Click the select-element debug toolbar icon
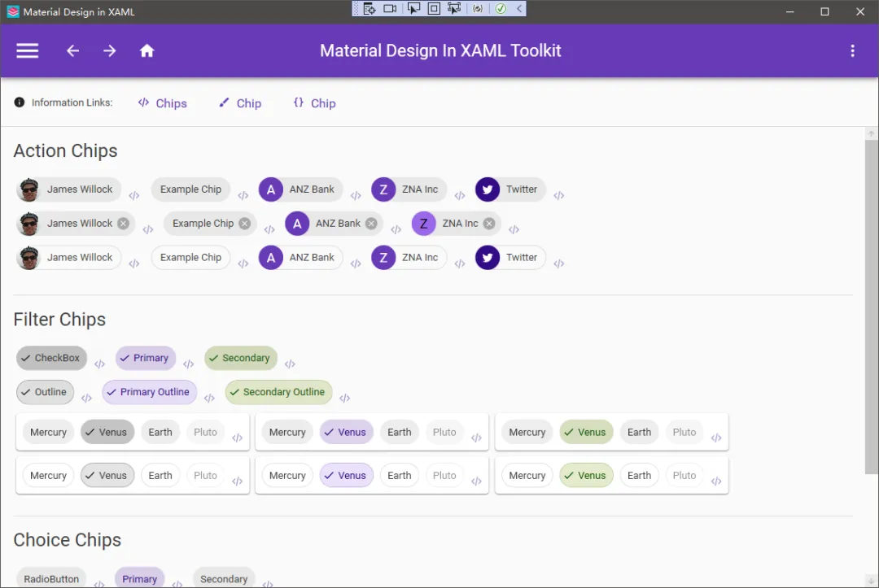 click(x=413, y=8)
